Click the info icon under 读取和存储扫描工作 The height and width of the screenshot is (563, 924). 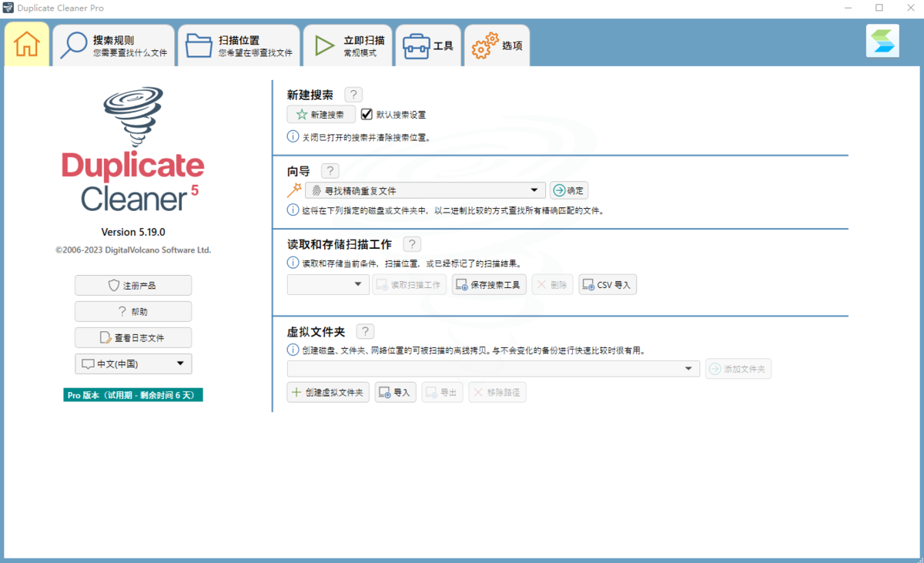click(x=293, y=263)
